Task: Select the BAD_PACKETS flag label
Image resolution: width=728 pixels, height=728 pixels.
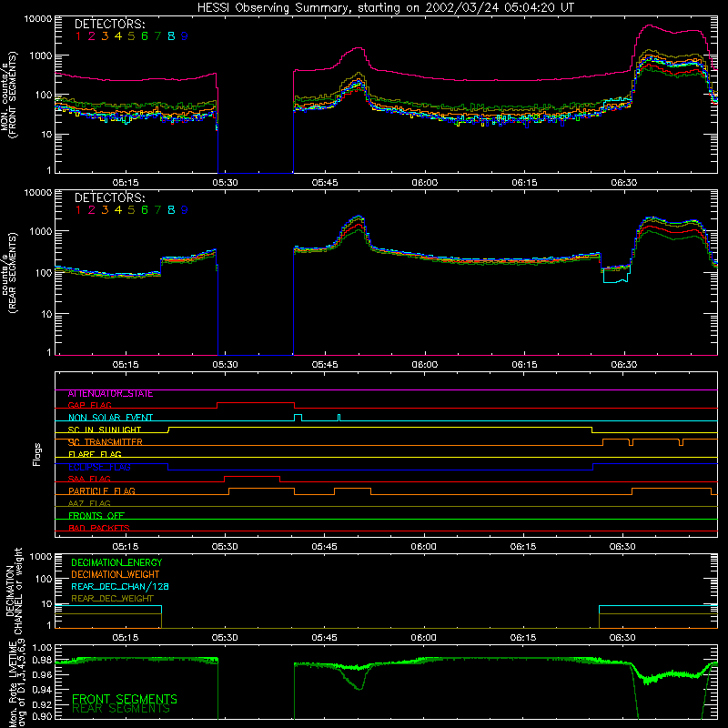Action: 99,529
